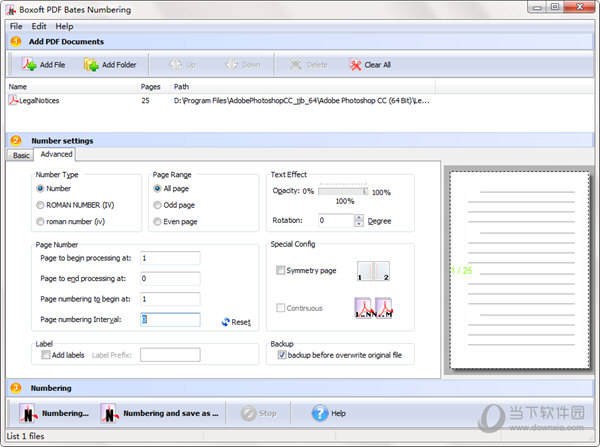Select Even page range option

[x=157, y=222]
